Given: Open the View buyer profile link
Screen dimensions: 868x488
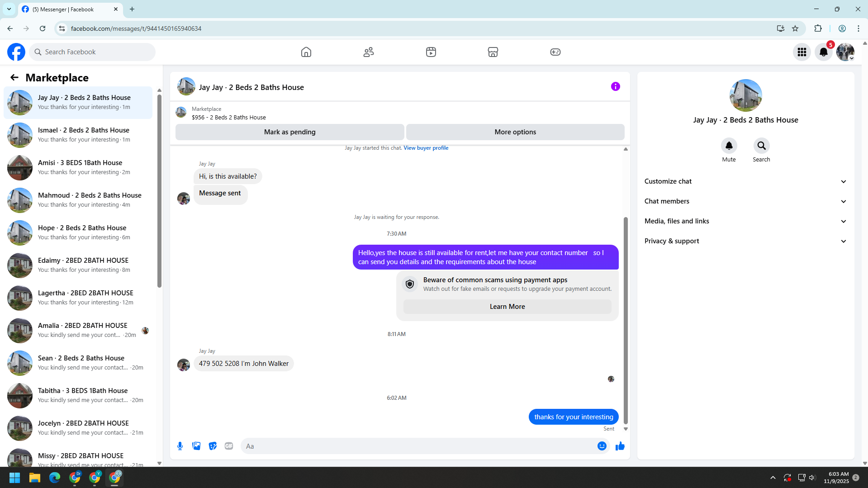Looking at the screenshot, I should pos(426,148).
